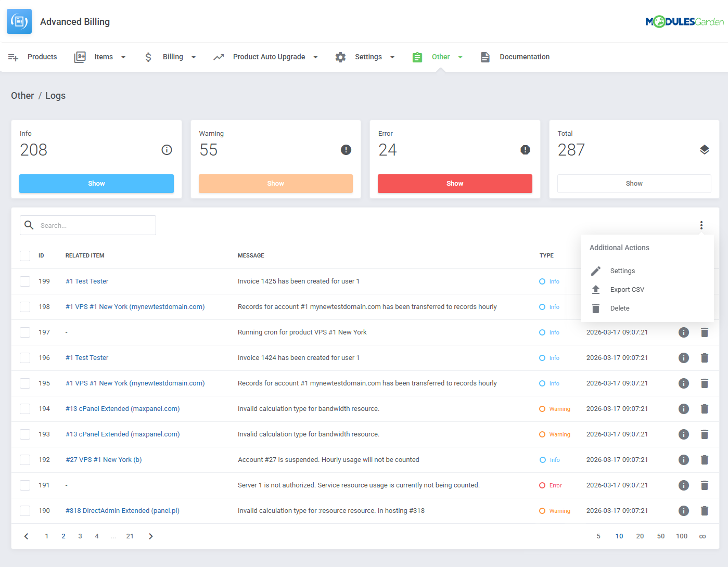Check the box for log 198

coord(25,307)
